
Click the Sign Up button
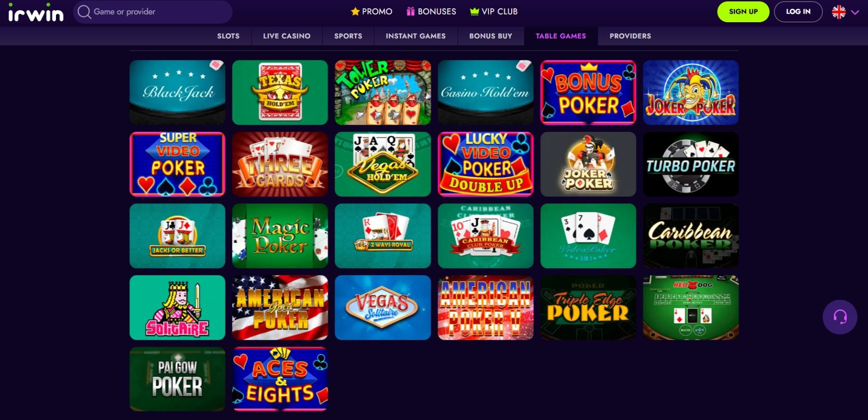point(743,12)
